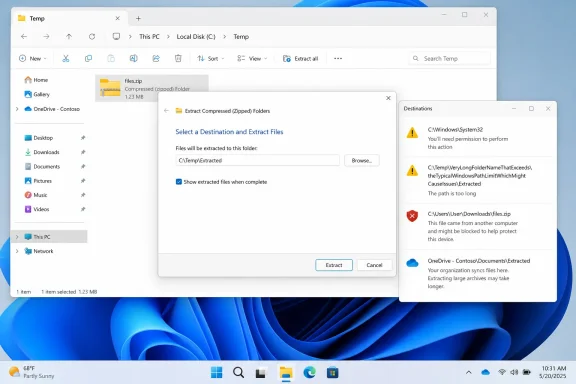
Task: Open File Explorer from the taskbar
Action: (286, 373)
